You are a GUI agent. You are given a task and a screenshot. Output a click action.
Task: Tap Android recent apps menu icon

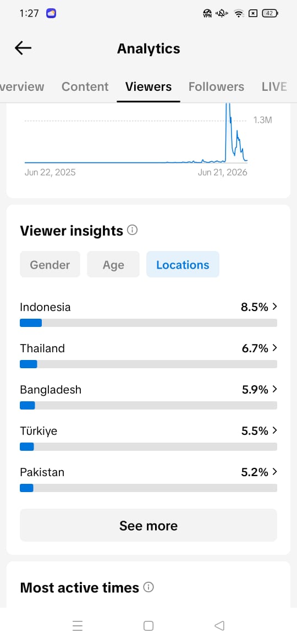click(x=78, y=625)
